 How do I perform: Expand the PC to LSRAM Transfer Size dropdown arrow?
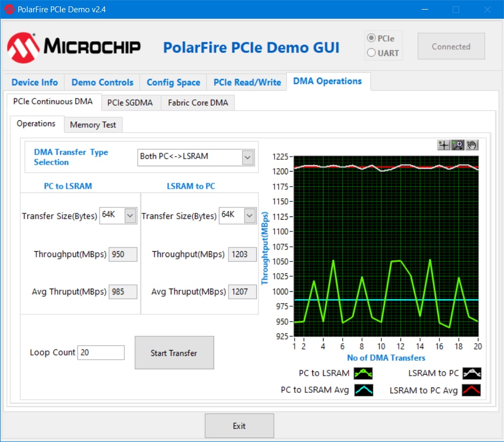click(x=130, y=215)
